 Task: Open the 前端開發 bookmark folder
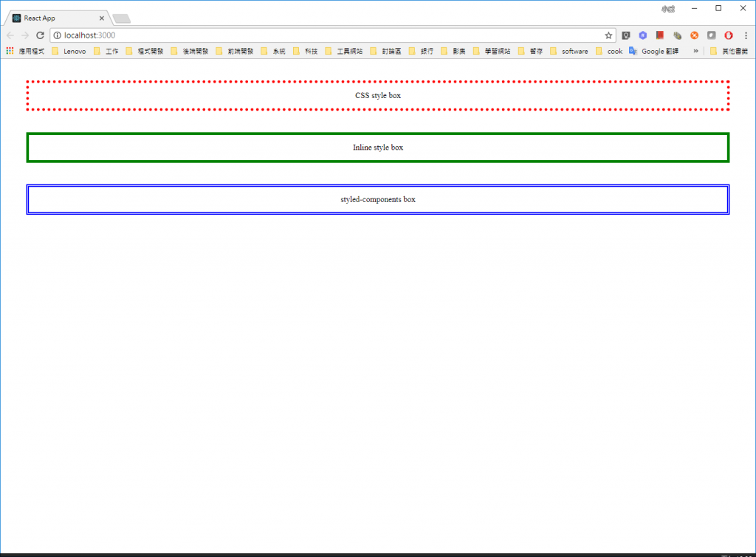235,51
